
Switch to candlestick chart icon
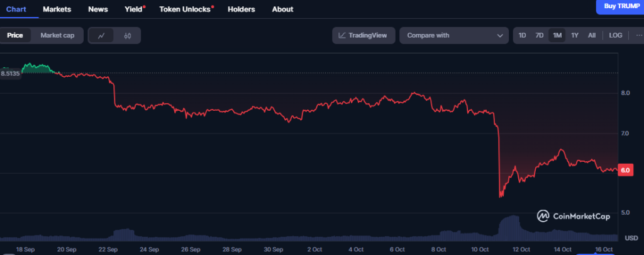point(127,36)
